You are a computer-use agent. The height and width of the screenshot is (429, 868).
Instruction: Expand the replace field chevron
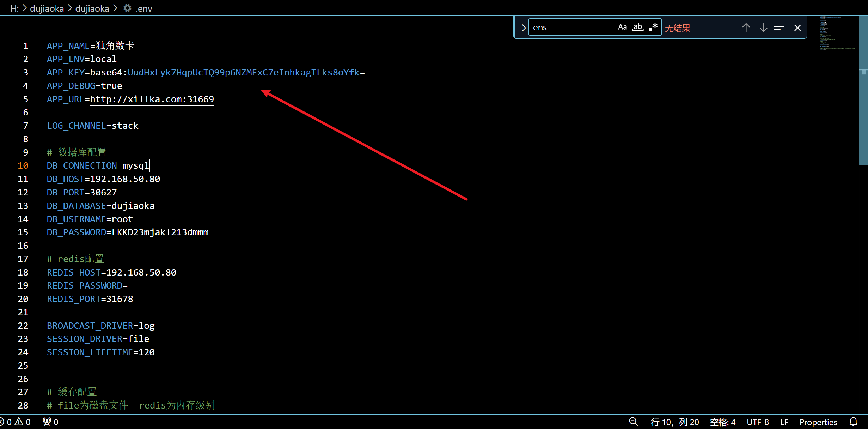pyautogui.click(x=524, y=28)
